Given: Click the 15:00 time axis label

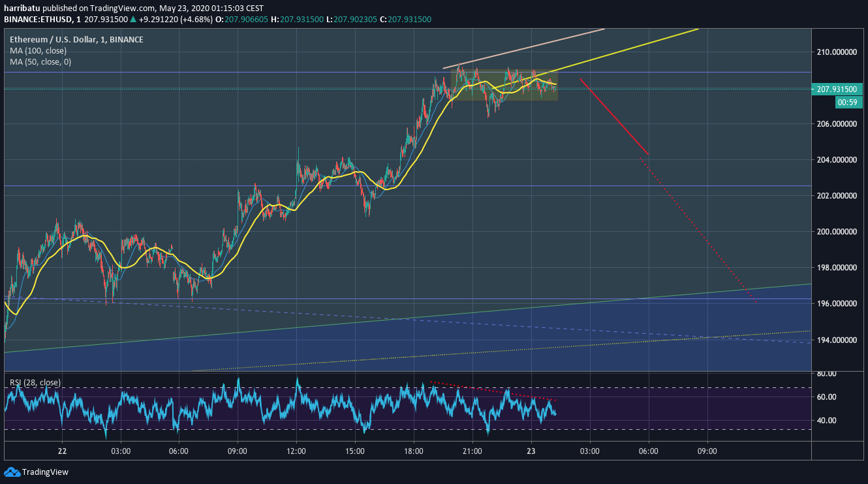Looking at the screenshot, I should tap(355, 451).
